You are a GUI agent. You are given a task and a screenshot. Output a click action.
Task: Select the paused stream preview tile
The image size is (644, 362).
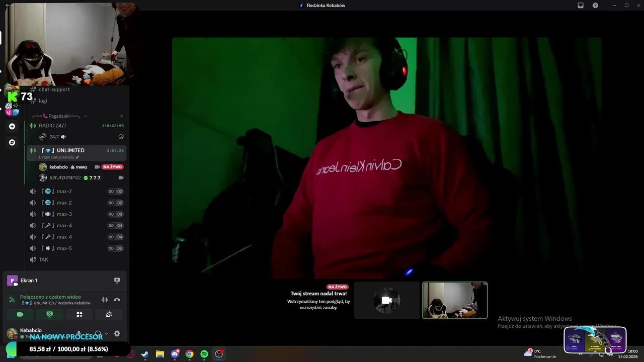coord(386,300)
